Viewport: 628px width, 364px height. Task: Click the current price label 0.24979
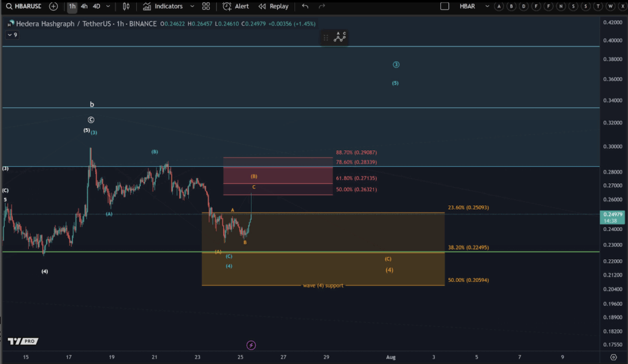[613, 214]
